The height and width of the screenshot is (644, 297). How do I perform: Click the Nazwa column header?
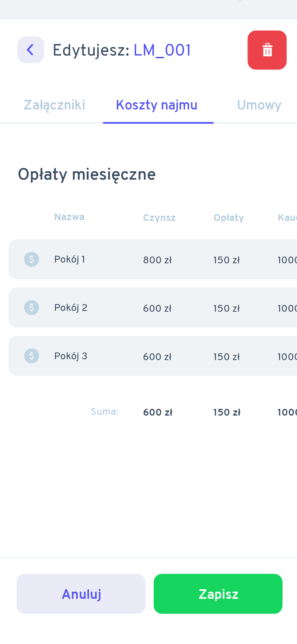[x=69, y=217]
